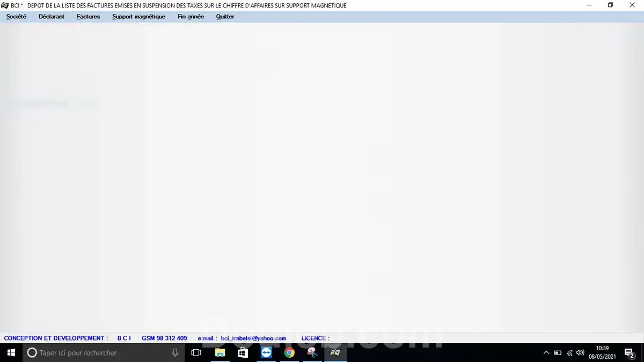Click the BCI app taskbar icon
Image resolution: width=644 pixels, height=362 pixels.
[x=335, y=352]
